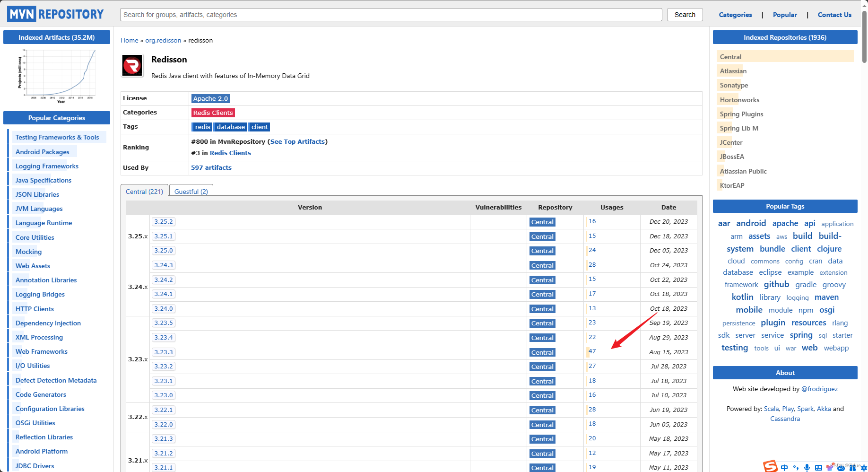Screen dimensions: 868x472
Task: Open HTTP Clients category
Action: click(35, 309)
